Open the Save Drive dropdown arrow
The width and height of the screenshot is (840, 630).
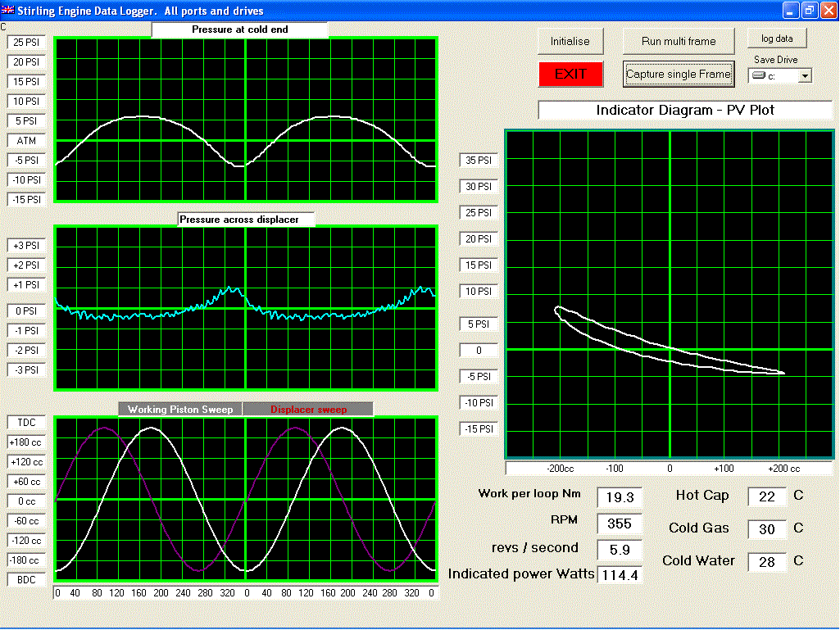pos(805,76)
